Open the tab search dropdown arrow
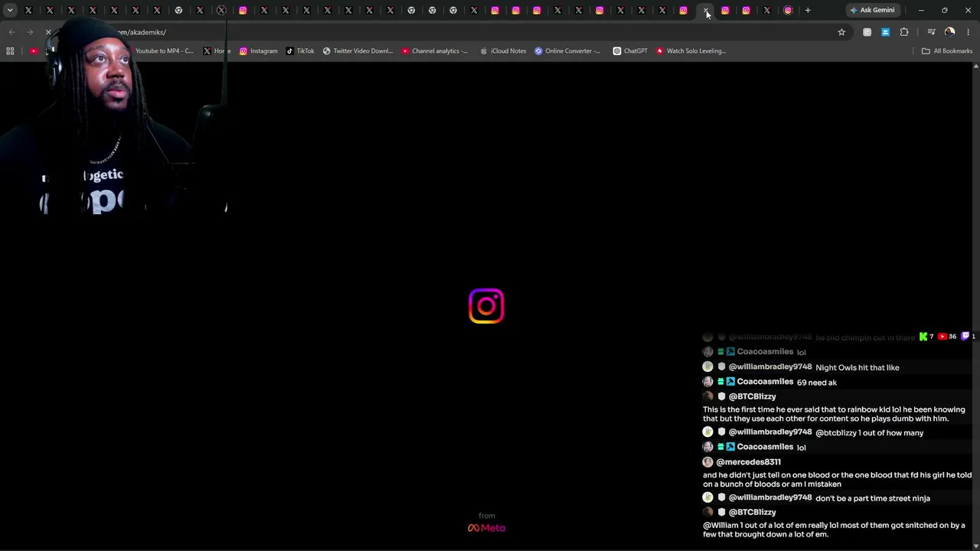980x551 pixels. 10,10
